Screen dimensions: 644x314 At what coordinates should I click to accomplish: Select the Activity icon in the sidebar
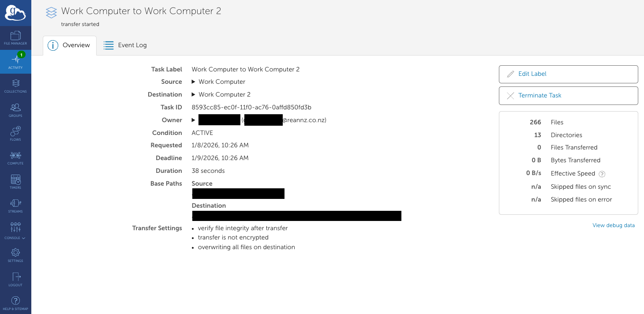click(15, 62)
